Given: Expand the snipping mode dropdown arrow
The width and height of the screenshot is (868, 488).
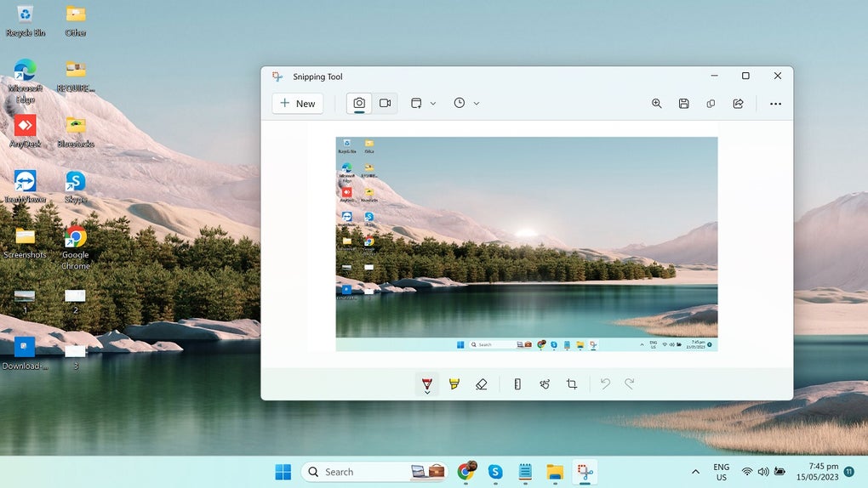Looking at the screenshot, I should [x=433, y=104].
